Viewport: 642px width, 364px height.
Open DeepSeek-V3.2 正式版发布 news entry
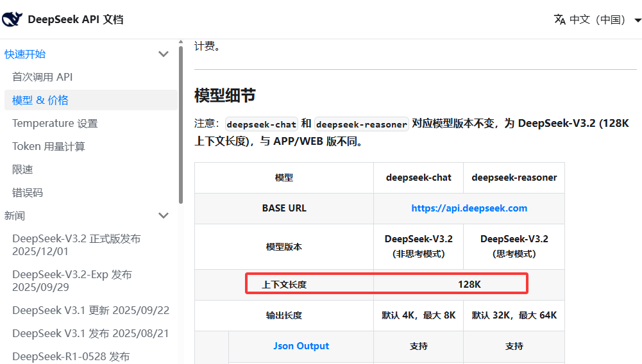tap(76, 244)
